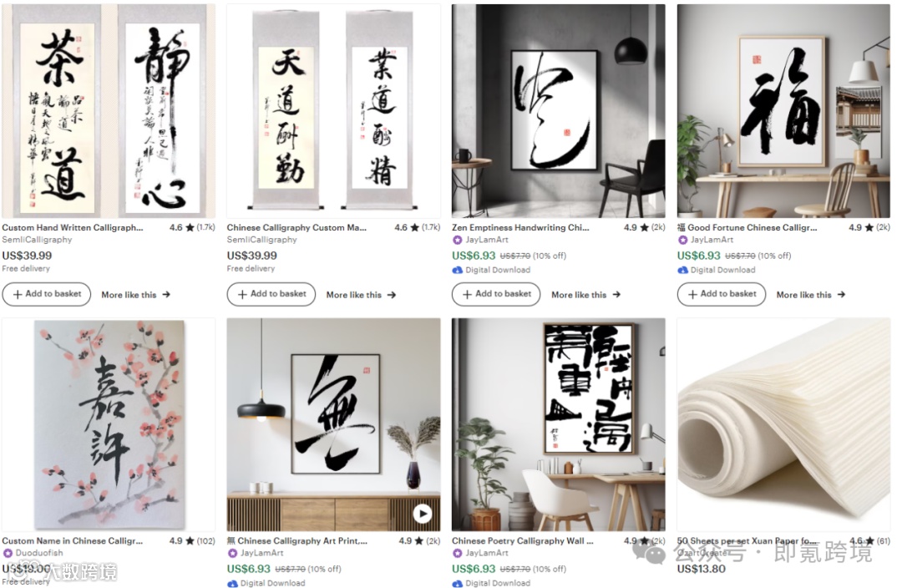Add Chinese Calligraphy Custom scroll to basket

coord(271,294)
